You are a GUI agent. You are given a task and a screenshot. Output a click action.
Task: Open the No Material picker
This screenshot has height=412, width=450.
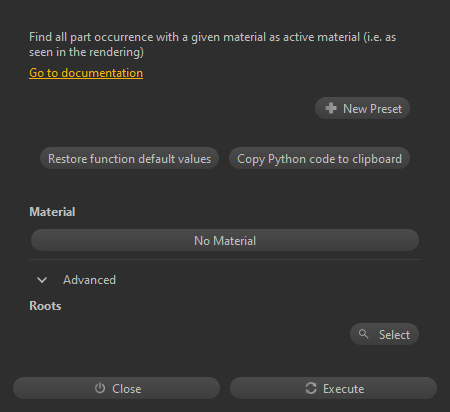pos(225,240)
